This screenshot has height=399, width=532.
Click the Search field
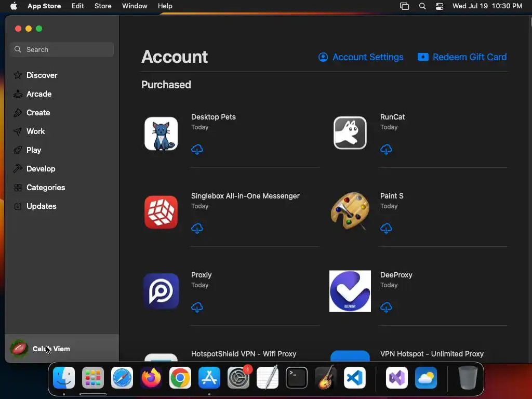coord(62,49)
